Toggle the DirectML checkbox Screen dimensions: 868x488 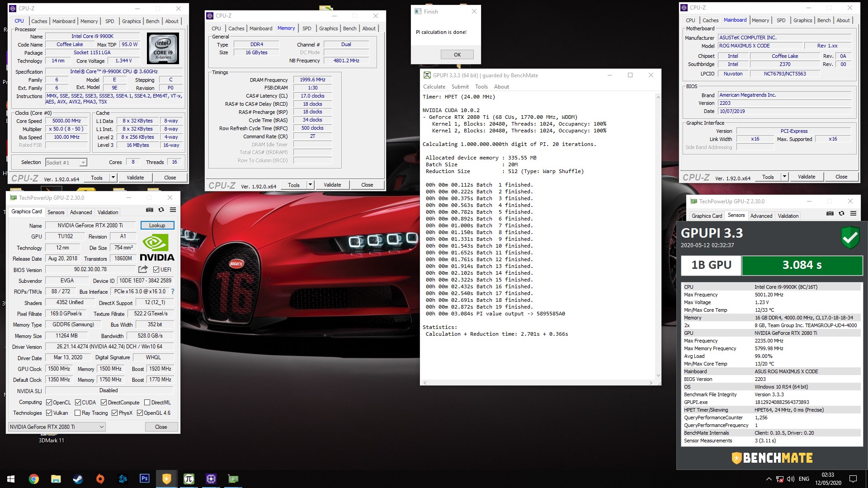pos(147,403)
